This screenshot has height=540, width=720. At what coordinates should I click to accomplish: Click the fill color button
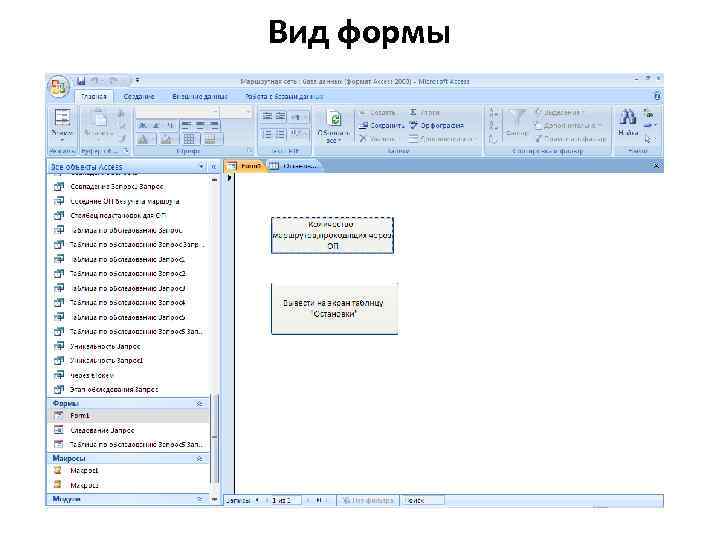(x=167, y=139)
